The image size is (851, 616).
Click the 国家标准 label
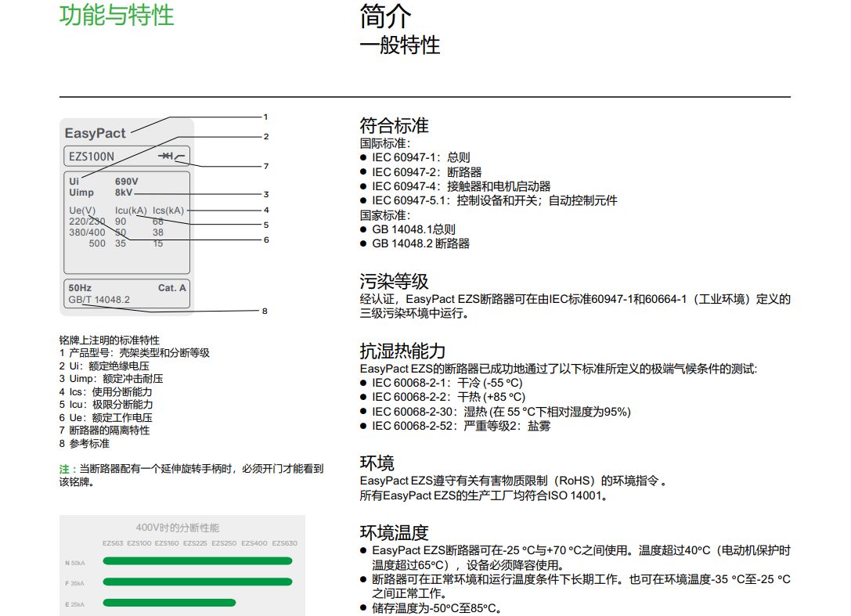[385, 215]
